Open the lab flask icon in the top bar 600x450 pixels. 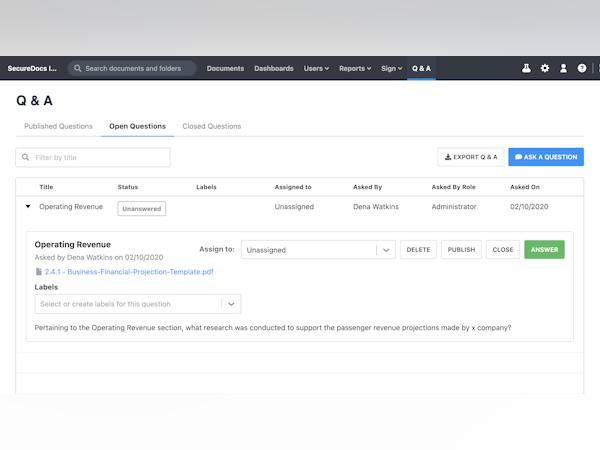[x=527, y=68]
